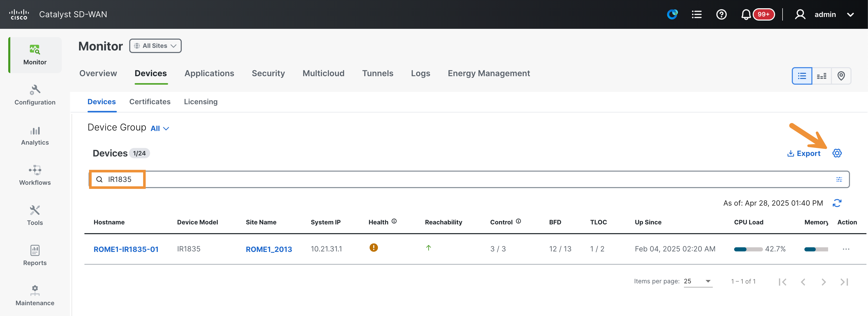This screenshot has width=868, height=316.
Task: Select the Devices main tab
Action: tap(151, 73)
